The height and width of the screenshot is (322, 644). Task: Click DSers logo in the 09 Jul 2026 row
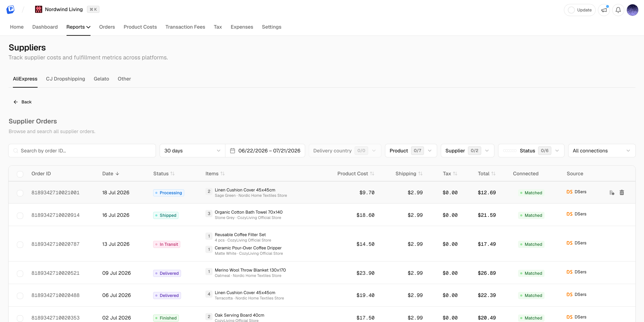click(x=569, y=272)
